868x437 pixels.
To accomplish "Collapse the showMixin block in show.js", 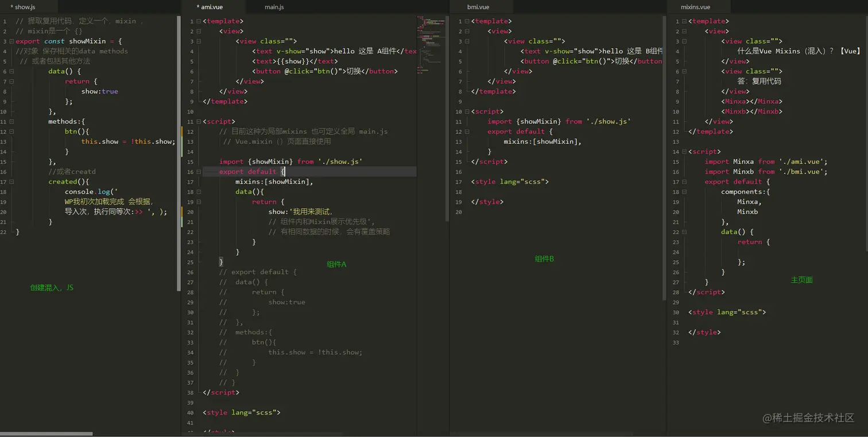I will pyautogui.click(x=11, y=41).
